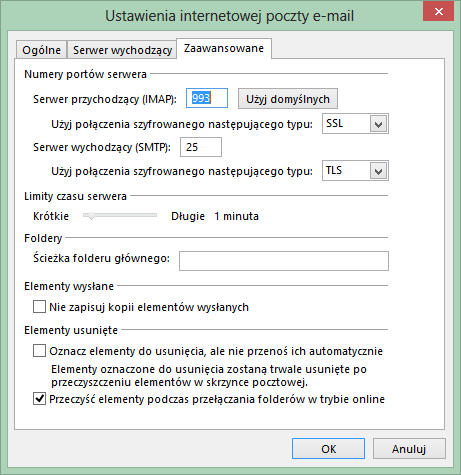Click the server timeout slider thumb

(x=91, y=216)
